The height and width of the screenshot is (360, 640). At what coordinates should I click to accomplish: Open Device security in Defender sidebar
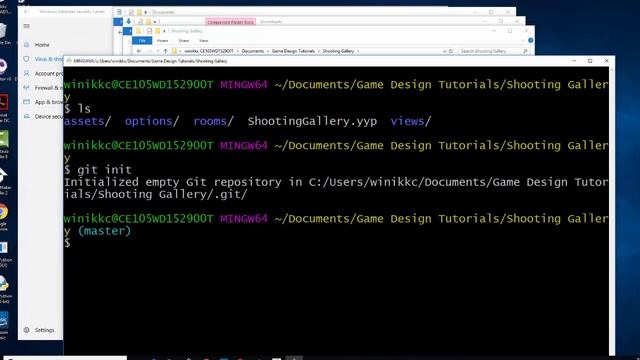pyautogui.click(x=49, y=117)
